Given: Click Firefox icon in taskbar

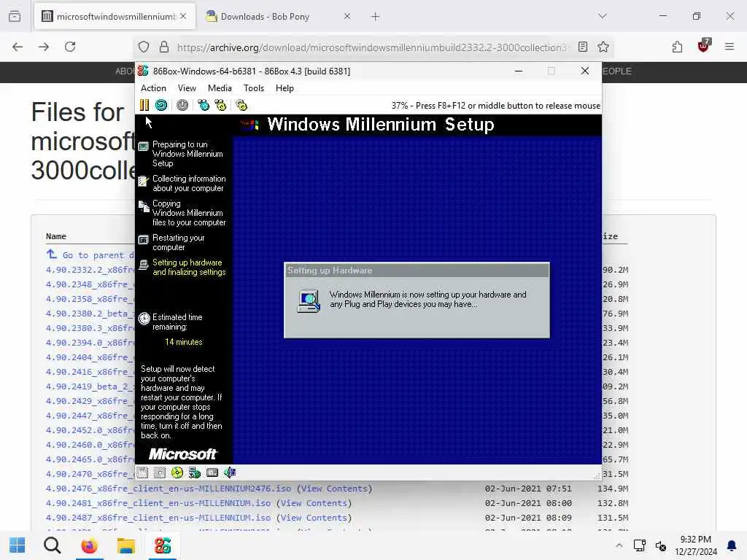Looking at the screenshot, I should pyautogui.click(x=89, y=545).
